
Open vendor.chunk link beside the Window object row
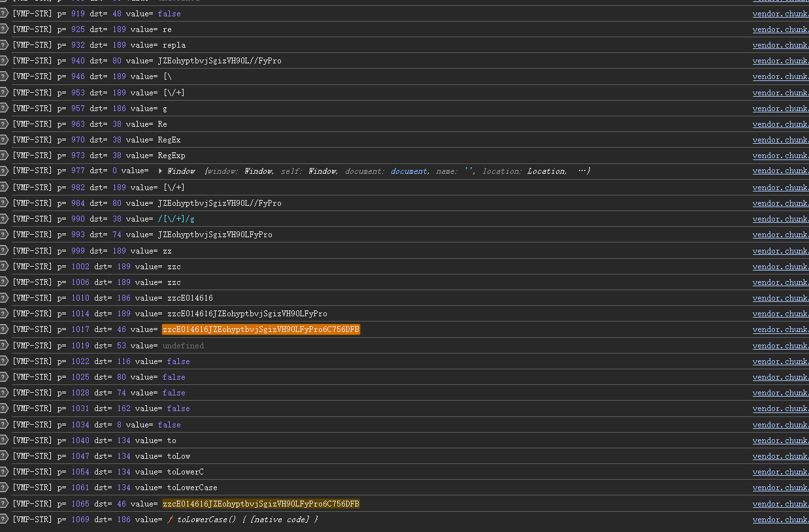coord(780,171)
